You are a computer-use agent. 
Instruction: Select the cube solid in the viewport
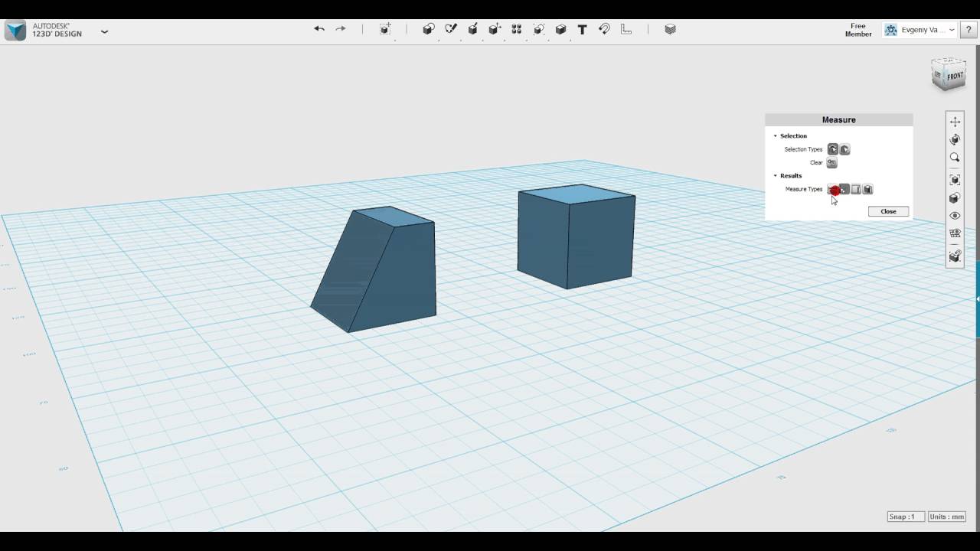576,236
